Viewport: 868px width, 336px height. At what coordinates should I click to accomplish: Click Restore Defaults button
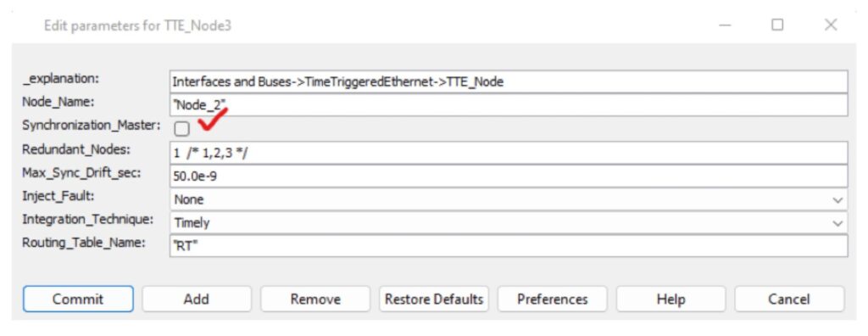433,300
